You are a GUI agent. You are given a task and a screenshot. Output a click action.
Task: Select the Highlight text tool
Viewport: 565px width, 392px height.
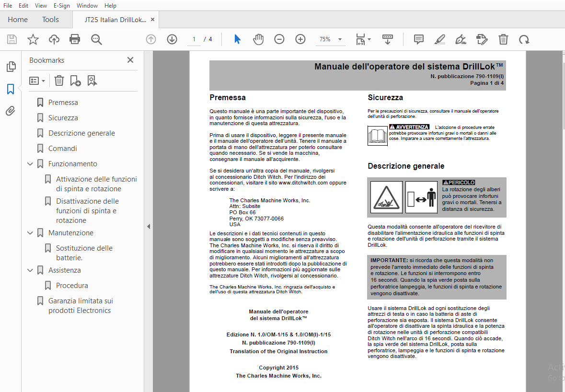439,39
